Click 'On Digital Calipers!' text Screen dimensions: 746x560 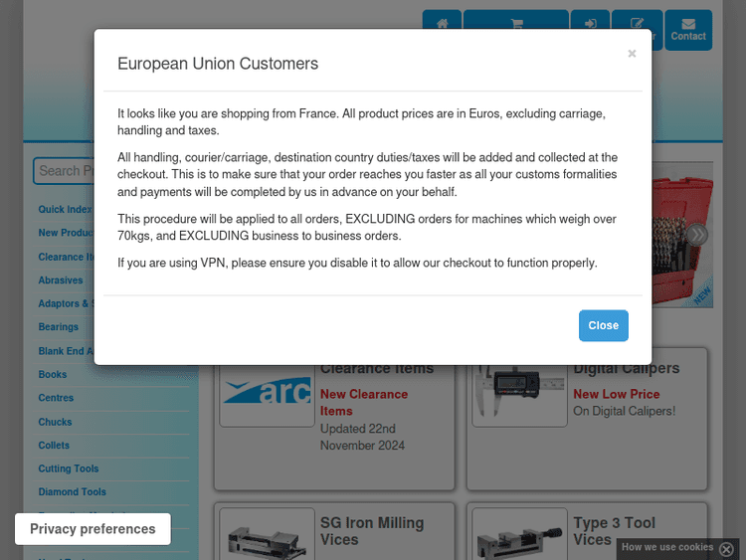tap(625, 411)
